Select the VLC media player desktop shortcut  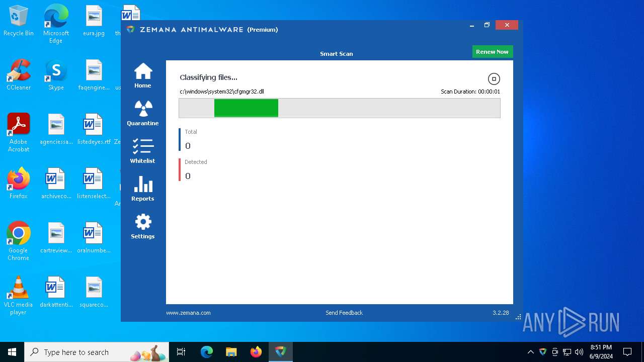pyautogui.click(x=19, y=296)
